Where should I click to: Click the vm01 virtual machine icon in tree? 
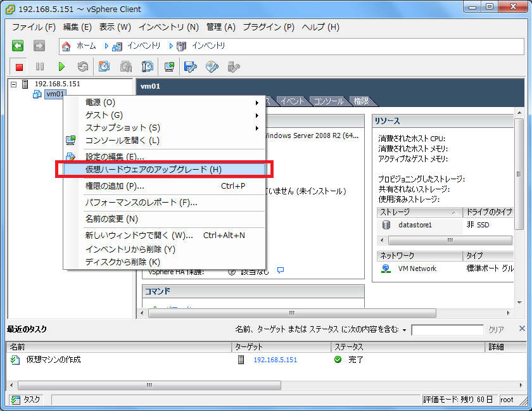coord(37,94)
